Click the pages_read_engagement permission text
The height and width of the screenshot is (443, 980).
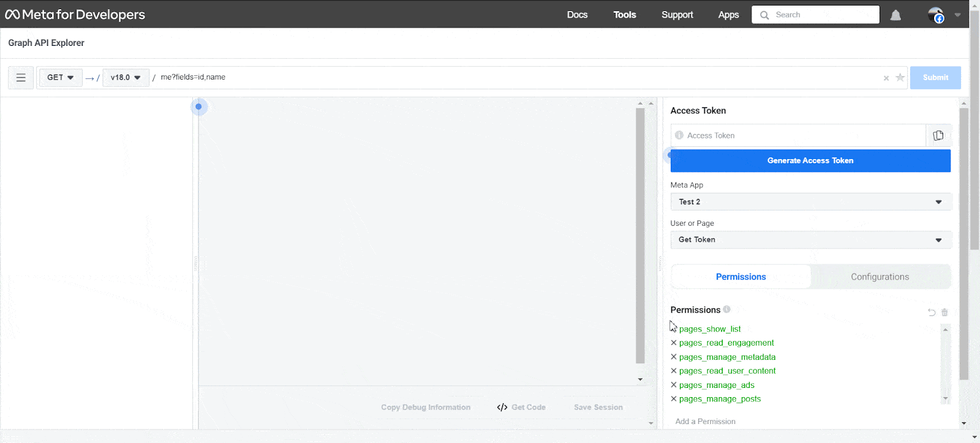[726, 343]
